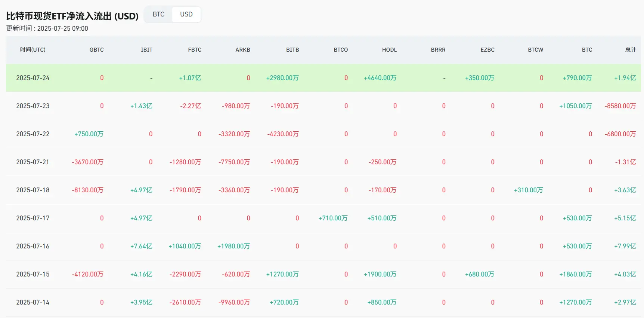Click the -9960.00万 ARKB value

tap(234, 302)
